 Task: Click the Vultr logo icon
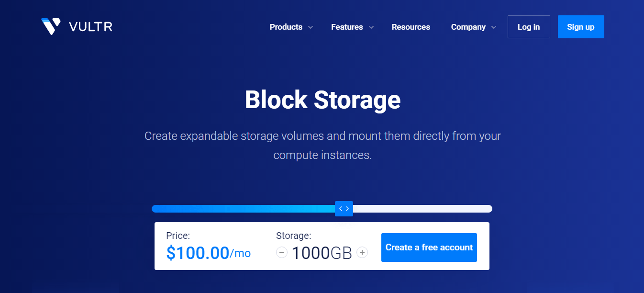coord(51,27)
